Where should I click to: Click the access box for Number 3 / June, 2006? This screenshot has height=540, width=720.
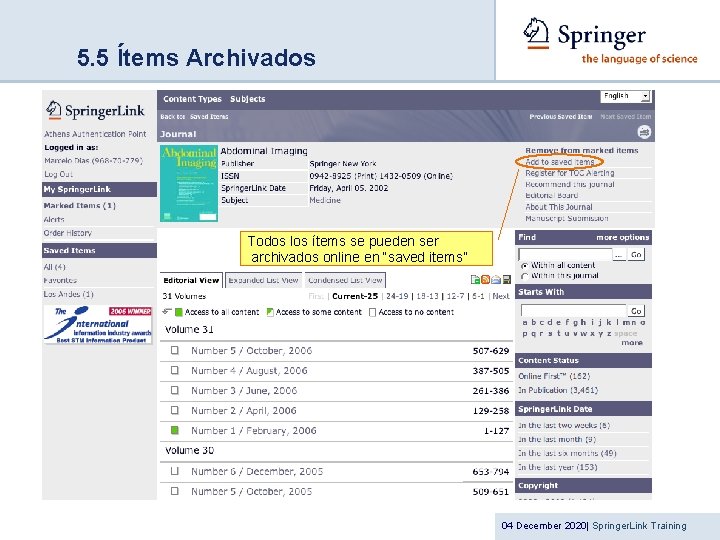[x=174, y=390]
